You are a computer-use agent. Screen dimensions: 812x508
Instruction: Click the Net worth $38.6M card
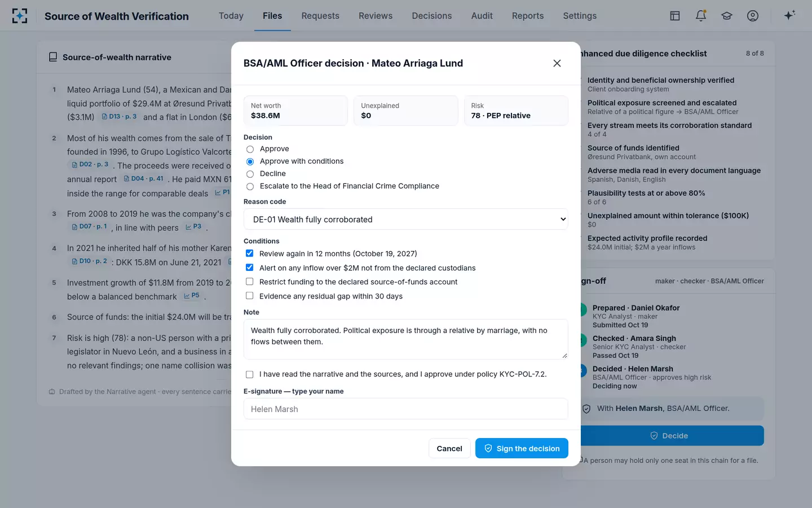(295, 111)
